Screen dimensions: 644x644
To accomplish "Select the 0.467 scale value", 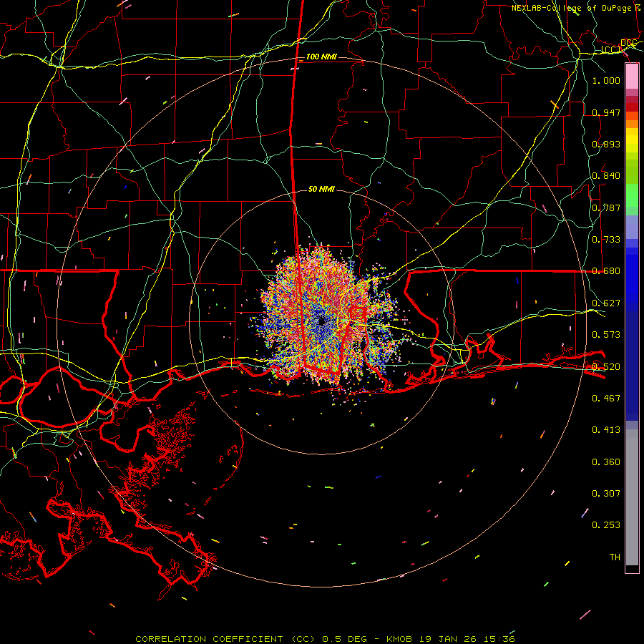I will 606,399.
